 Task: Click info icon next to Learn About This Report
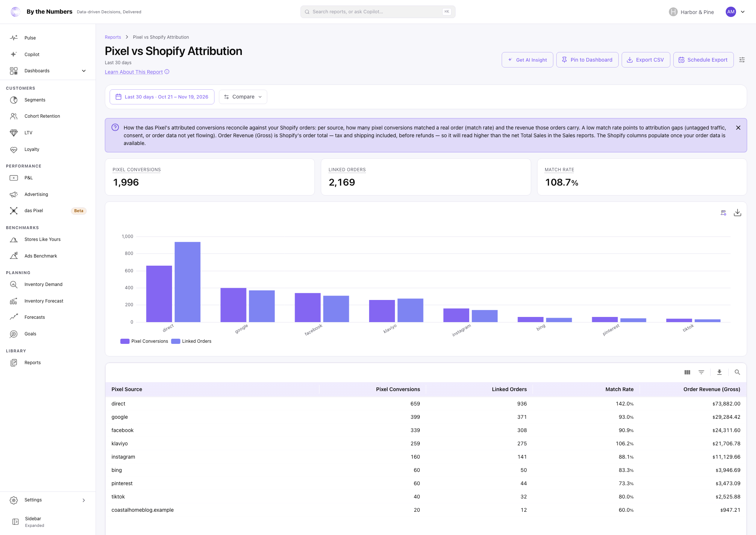click(167, 72)
